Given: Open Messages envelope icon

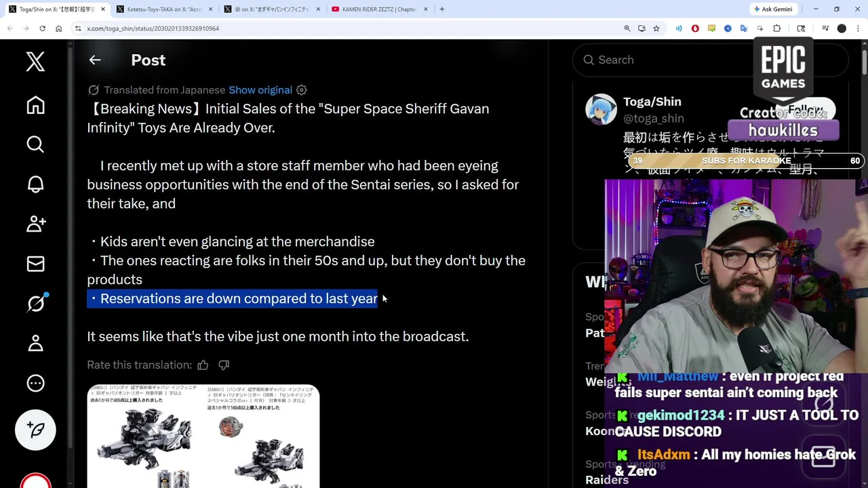Looking at the screenshot, I should (x=35, y=264).
